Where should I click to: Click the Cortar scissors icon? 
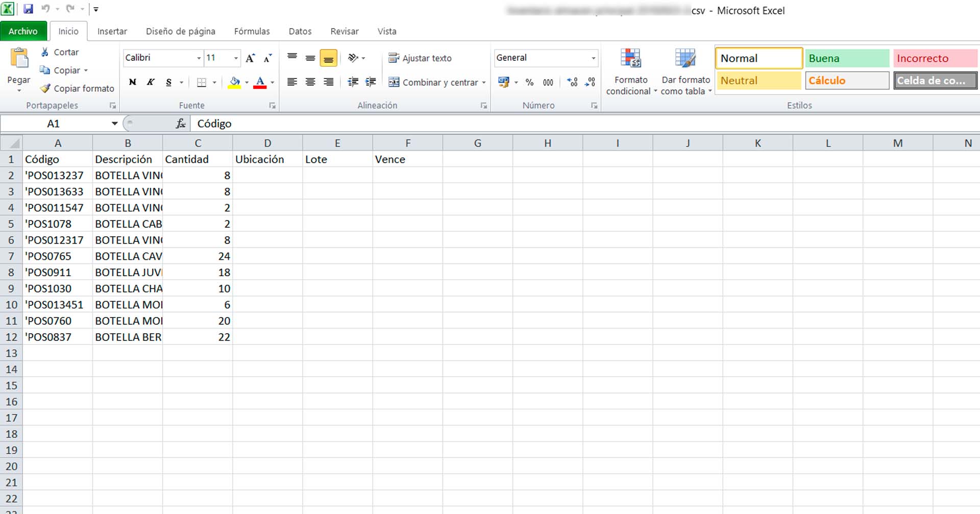click(45, 52)
